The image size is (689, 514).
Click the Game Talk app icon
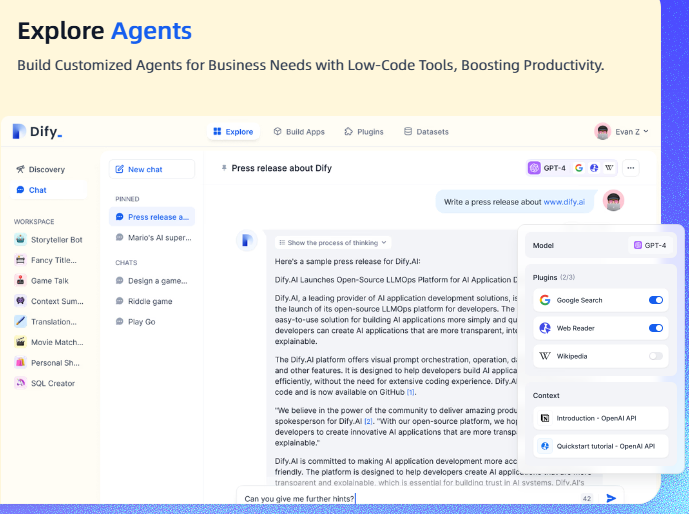[20, 281]
